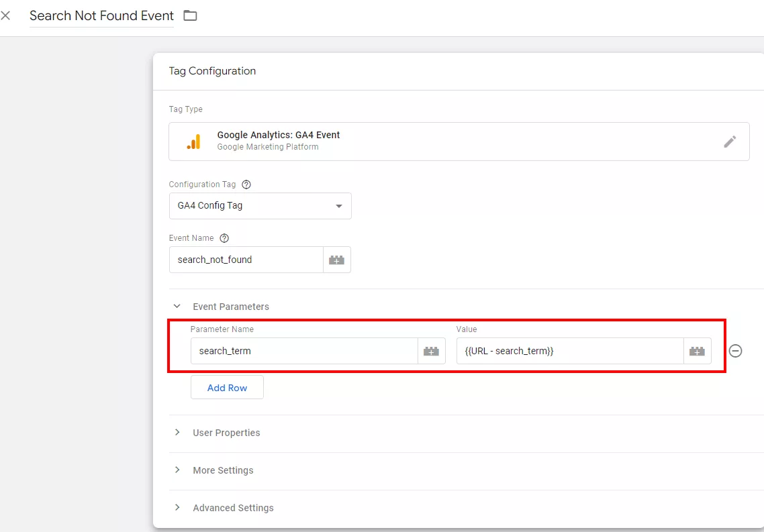Insert variable into the Parameter Name field
The height and width of the screenshot is (532, 764).
[x=431, y=351]
